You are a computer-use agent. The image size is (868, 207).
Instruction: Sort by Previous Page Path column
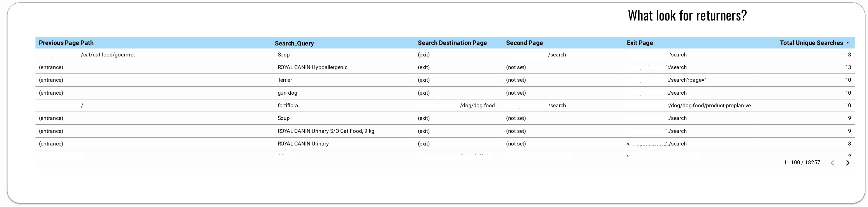tap(66, 43)
